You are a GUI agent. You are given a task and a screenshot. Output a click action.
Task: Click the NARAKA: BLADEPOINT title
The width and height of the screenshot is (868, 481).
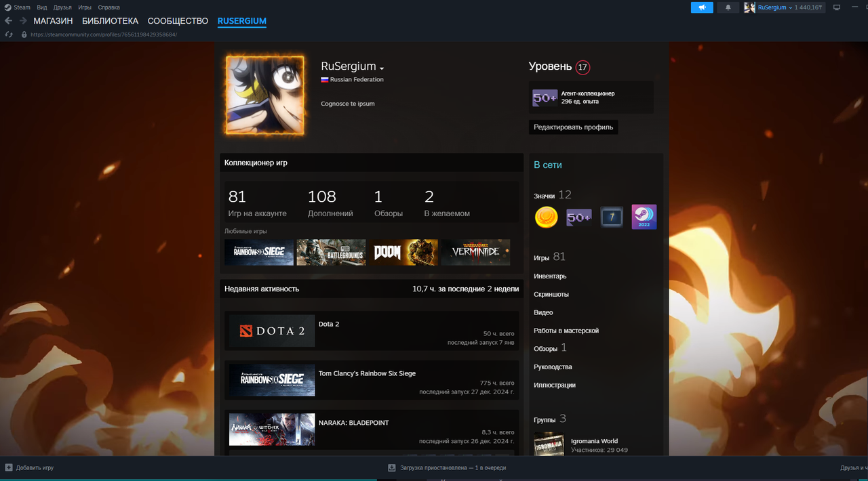point(354,423)
